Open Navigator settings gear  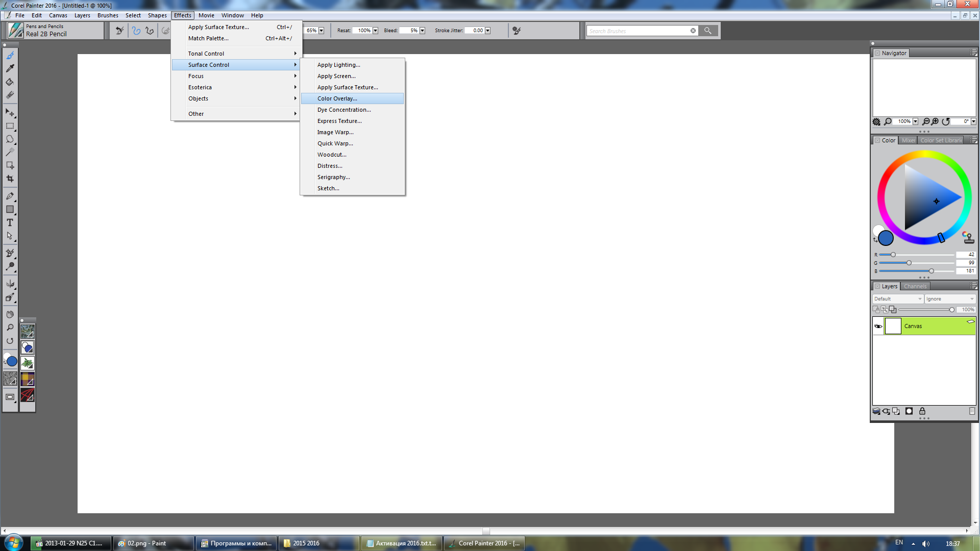click(x=876, y=121)
